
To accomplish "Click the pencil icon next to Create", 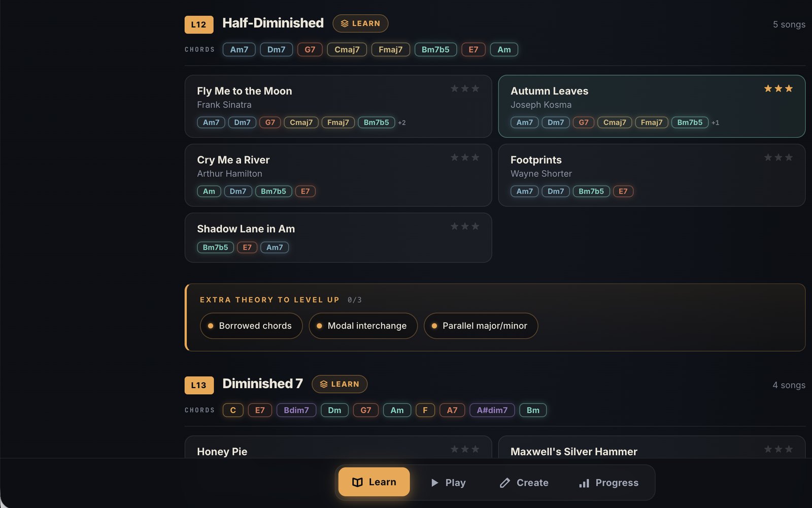I will tap(504, 483).
